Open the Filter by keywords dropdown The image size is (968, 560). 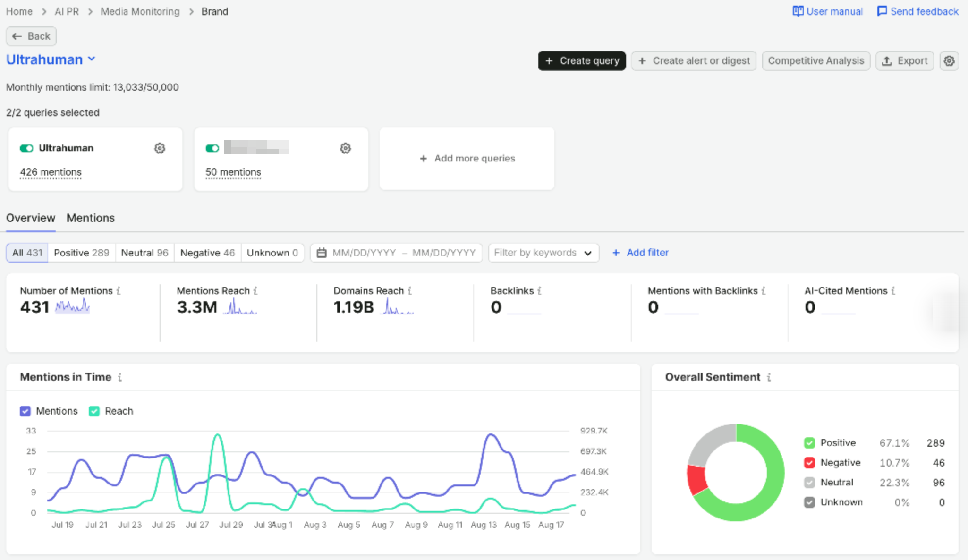pos(543,253)
